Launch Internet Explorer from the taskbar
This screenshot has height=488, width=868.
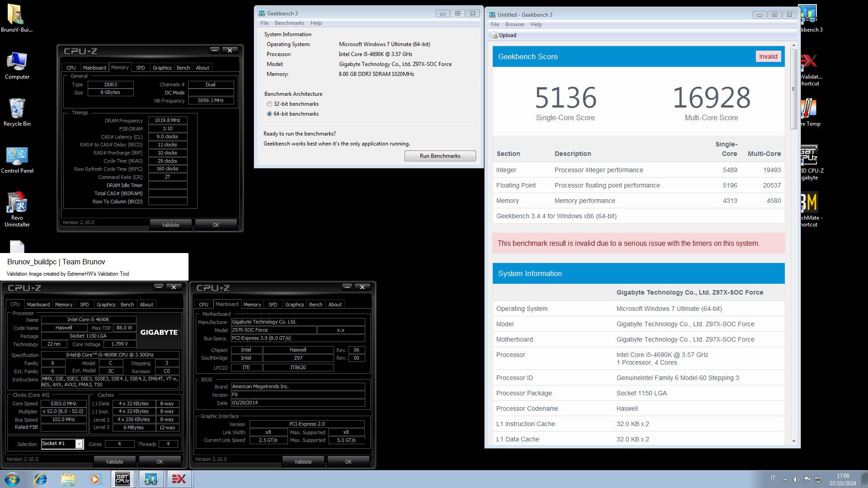[x=41, y=479]
